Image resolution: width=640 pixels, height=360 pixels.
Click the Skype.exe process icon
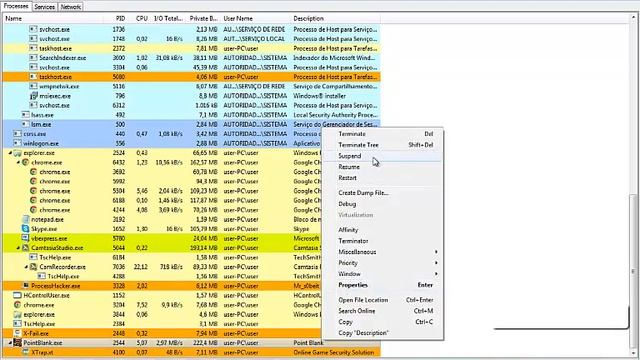[26, 229]
